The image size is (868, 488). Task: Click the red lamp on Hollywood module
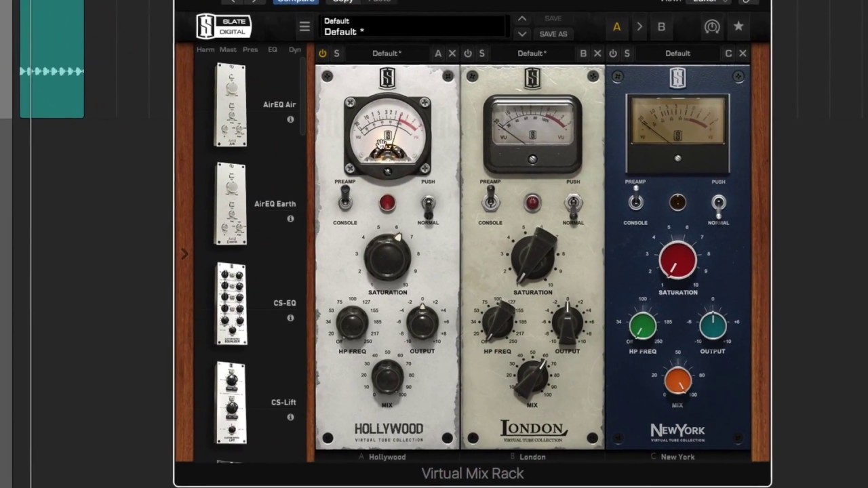pyautogui.click(x=387, y=202)
